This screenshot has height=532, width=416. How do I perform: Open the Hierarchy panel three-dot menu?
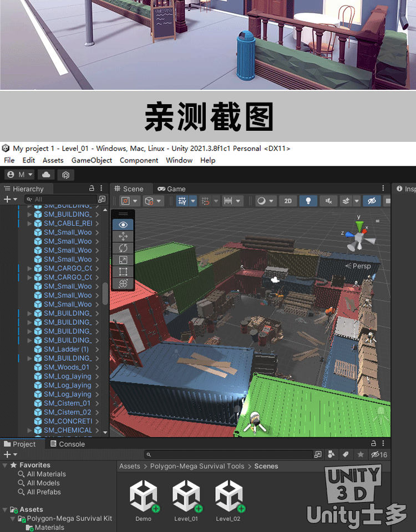point(102,188)
